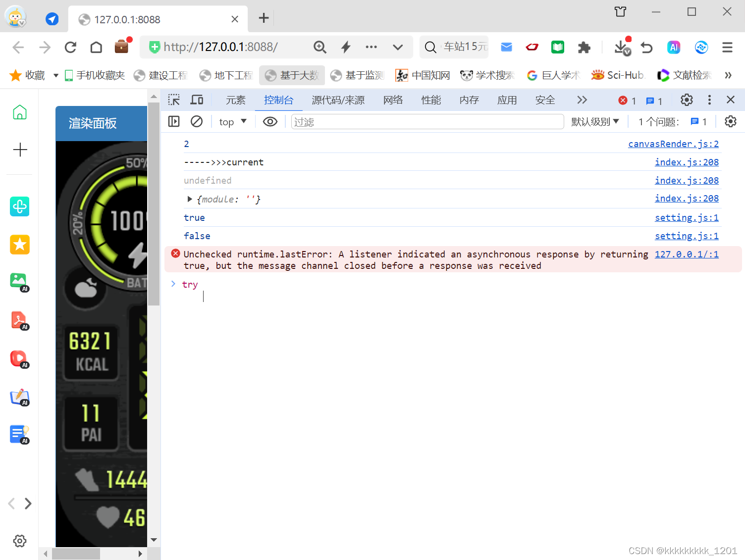This screenshot has height=560, width=745.
Task: Open the top context dropdown
Action: [233, 122]
